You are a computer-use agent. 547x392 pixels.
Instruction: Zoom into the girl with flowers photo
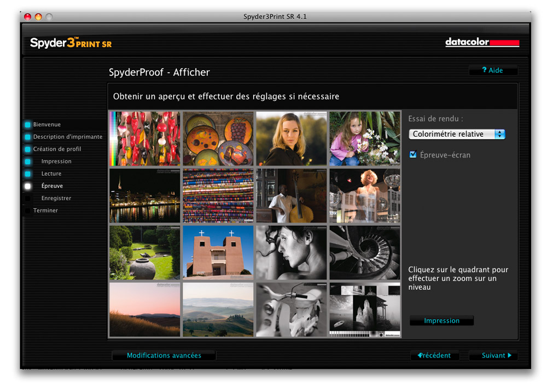point(365,138)
